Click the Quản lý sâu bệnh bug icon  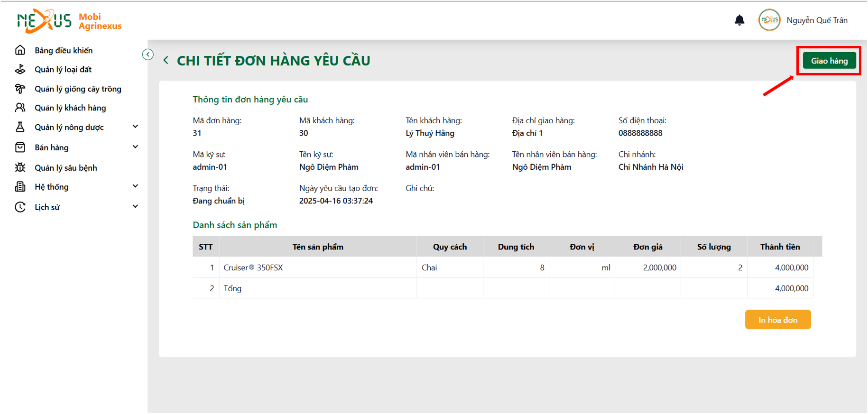click(x=20, y=167)
